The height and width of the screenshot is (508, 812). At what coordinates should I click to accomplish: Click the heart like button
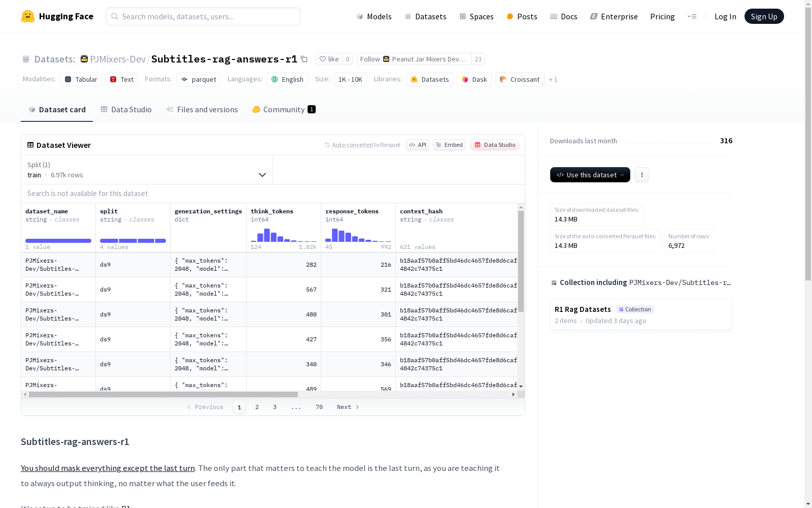click(x=329, y=59)
